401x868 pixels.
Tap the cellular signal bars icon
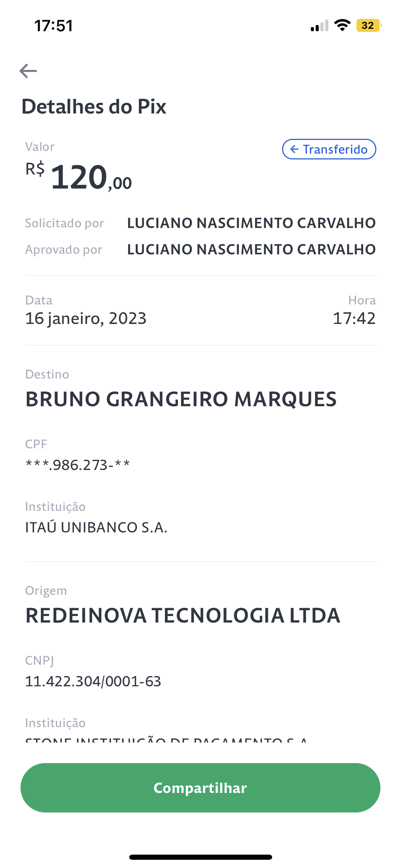tap(319, 26)
